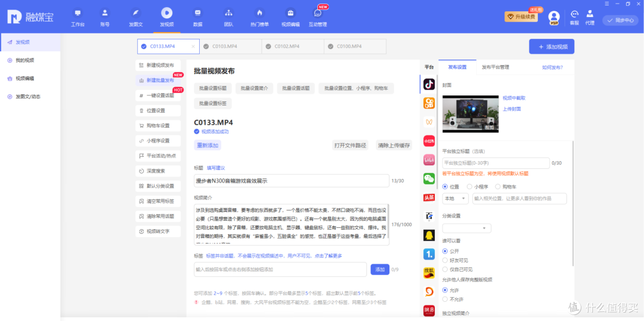Viewport: 644px width, 321px height.
Task: Select the 位置 radio button
Action: pos(445,187)
